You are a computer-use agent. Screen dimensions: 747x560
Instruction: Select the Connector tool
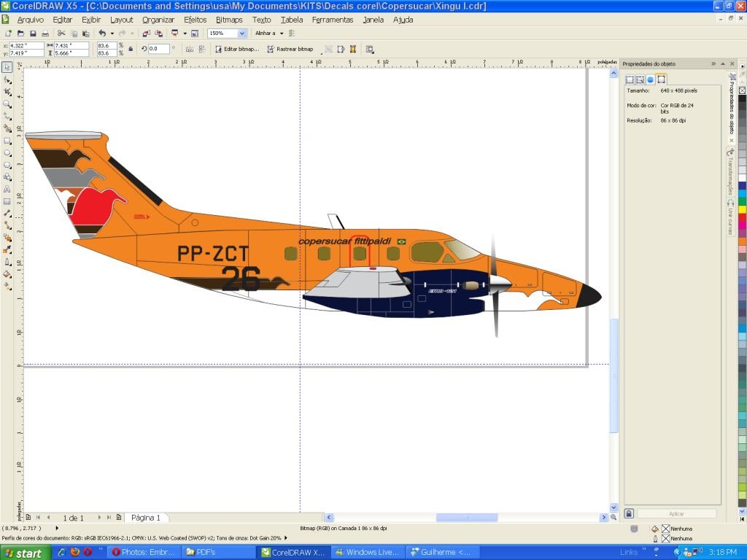coord(7,226)
